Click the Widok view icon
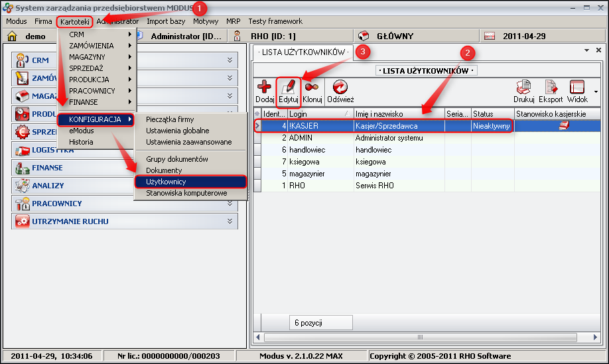This screenshot has height=364, width=609. tap(577, 87)
